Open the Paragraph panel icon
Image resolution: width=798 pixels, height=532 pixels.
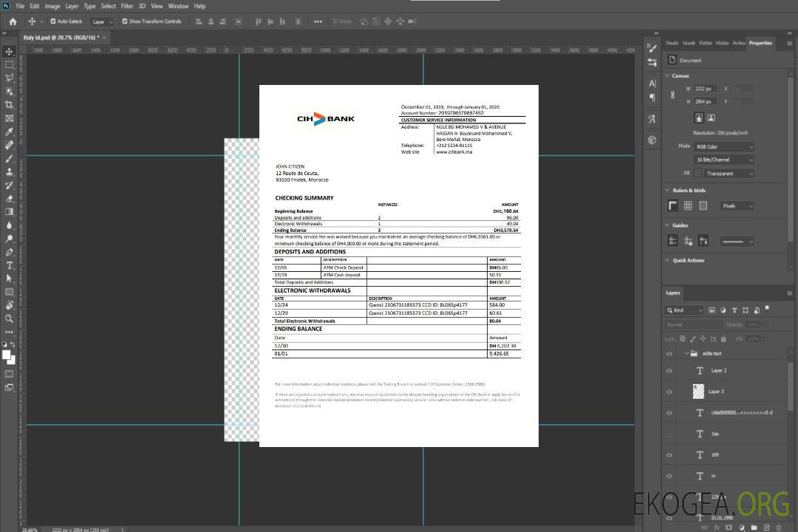[x=652, y=97]
